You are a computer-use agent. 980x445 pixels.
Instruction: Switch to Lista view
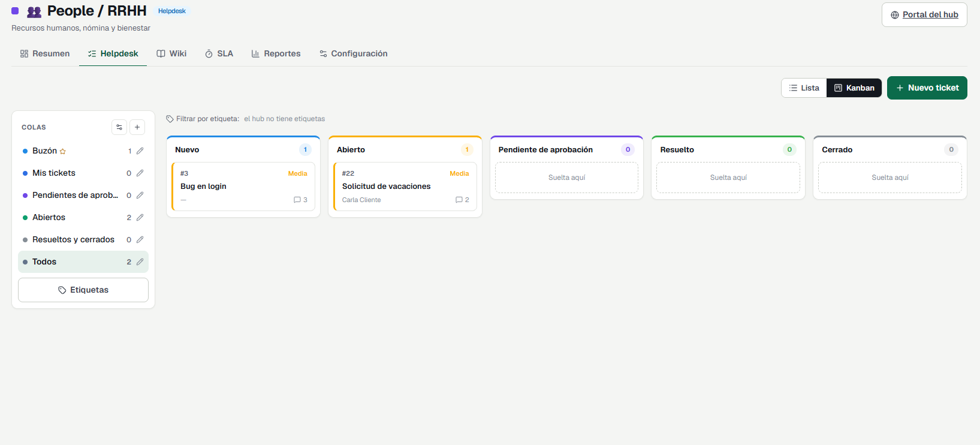click(804, 88)
